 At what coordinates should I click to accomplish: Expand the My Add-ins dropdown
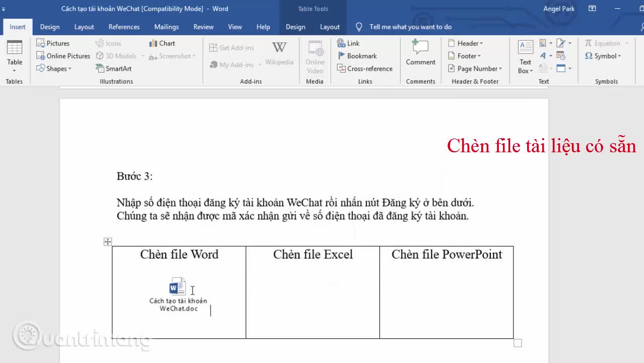(x=260, y=65)
